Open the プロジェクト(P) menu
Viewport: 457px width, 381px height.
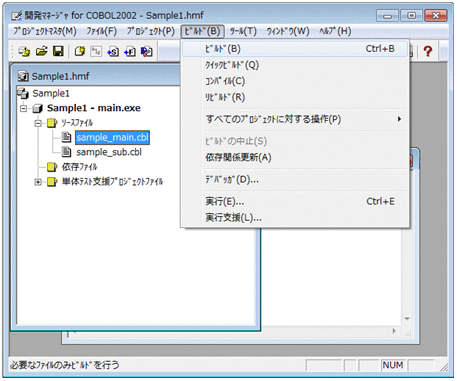(151, 31)
